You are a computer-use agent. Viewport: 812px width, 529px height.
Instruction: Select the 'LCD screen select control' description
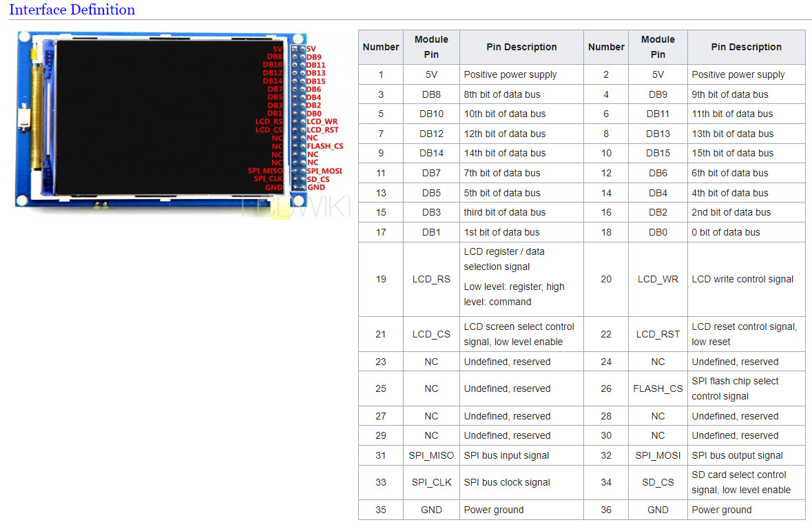pos(521,334)
